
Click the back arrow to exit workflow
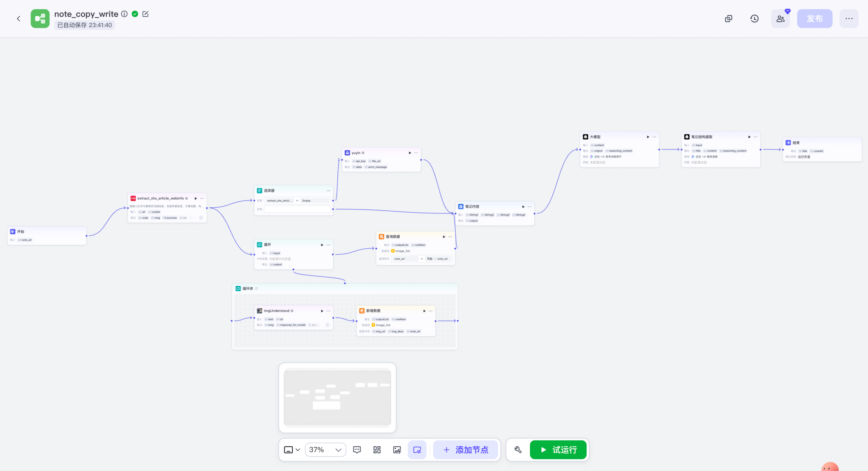pos(19,19)
